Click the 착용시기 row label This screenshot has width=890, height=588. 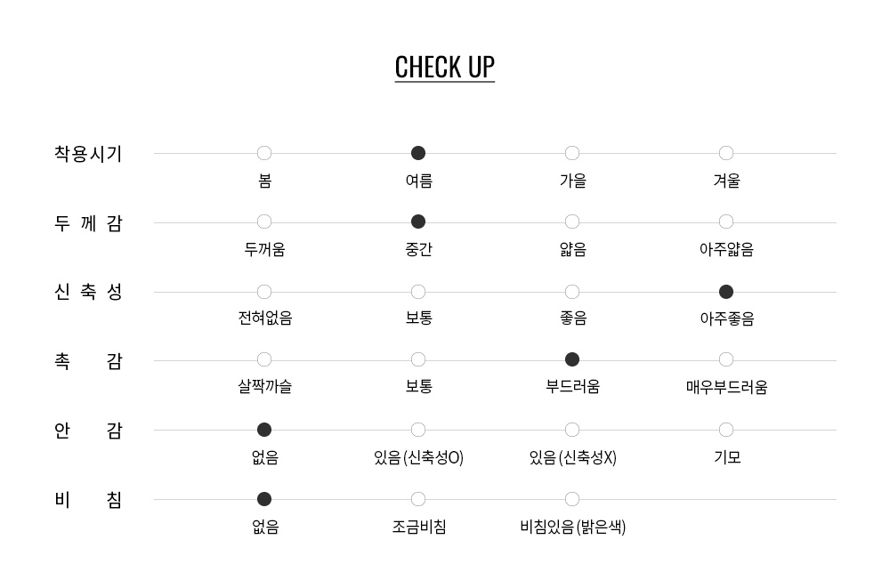[88, 154]
